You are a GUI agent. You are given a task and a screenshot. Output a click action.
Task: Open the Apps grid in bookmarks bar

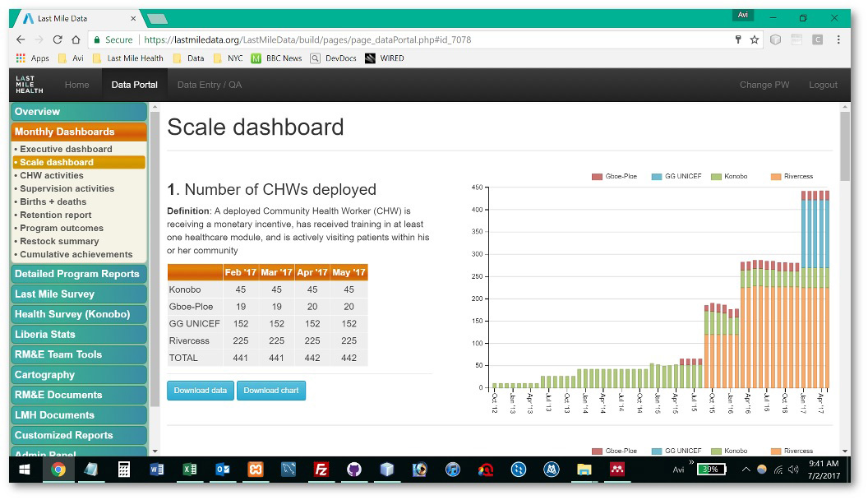point(33,58)
